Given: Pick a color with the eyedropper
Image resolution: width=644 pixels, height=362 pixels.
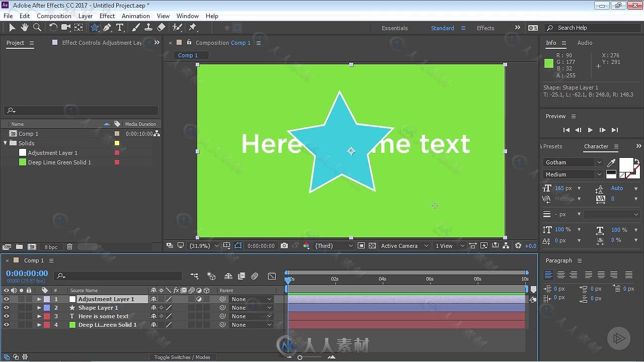Looking at the screenshot, I should tap(611, 163).
